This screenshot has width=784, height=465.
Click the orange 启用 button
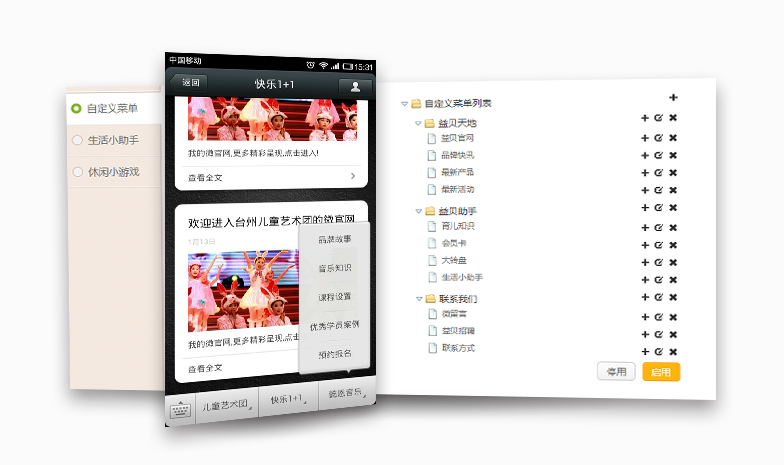click(661, 372)
